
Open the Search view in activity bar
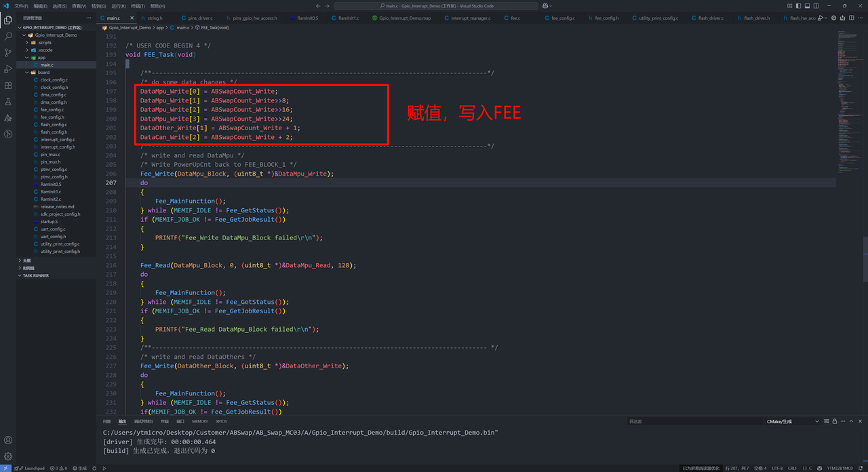point(8,36)
